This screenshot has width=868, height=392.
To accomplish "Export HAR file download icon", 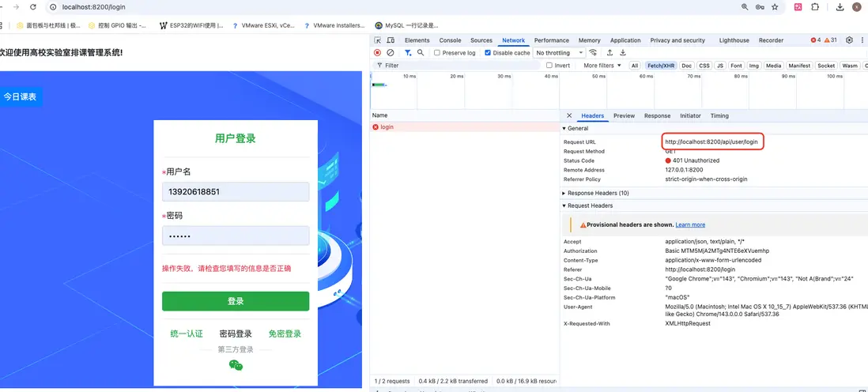I will [623, 53].
